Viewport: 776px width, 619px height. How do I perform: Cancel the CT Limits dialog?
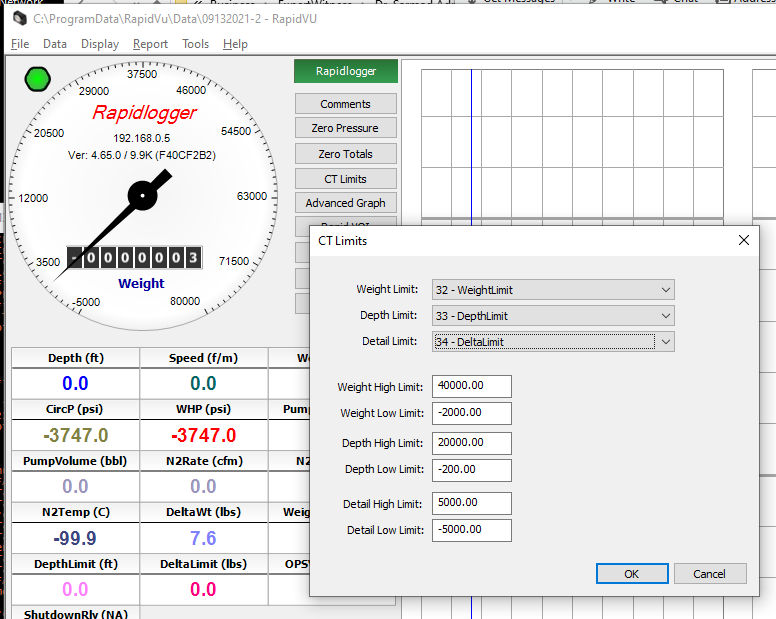pyautogui.click(x=710, y=573)
